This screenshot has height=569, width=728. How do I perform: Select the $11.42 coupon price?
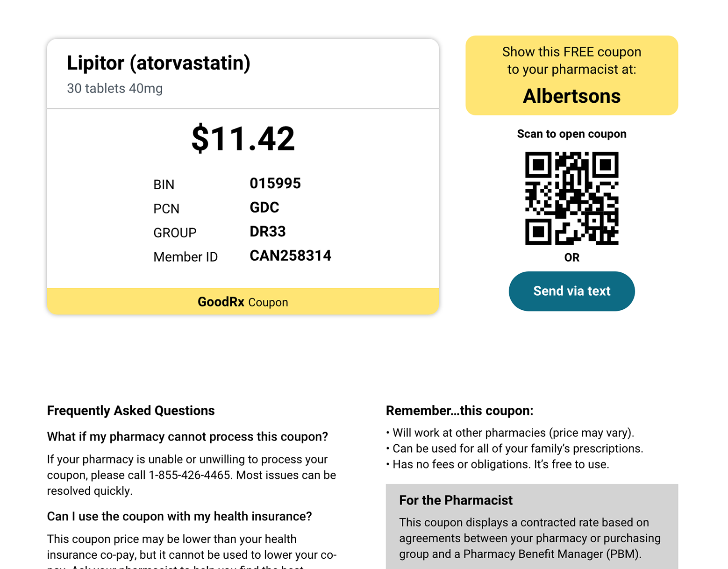(243, 138)
